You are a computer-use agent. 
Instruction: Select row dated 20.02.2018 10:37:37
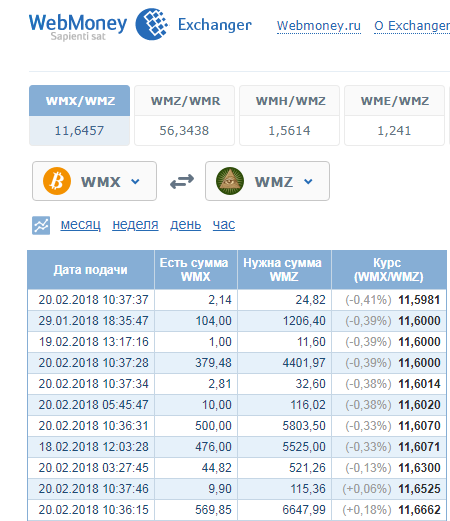[x=237, y=300]
